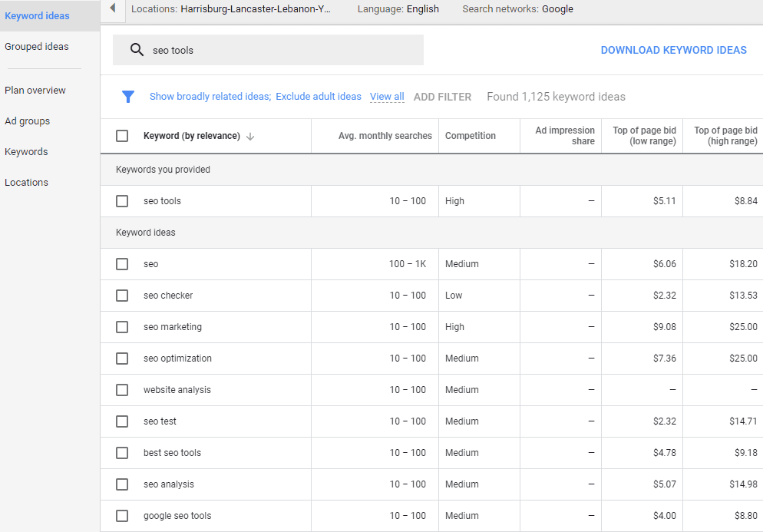Click 'Low' competition for seo checker
Image resolution: width=763 pixels, height=532 pixels.
point(454,296)
